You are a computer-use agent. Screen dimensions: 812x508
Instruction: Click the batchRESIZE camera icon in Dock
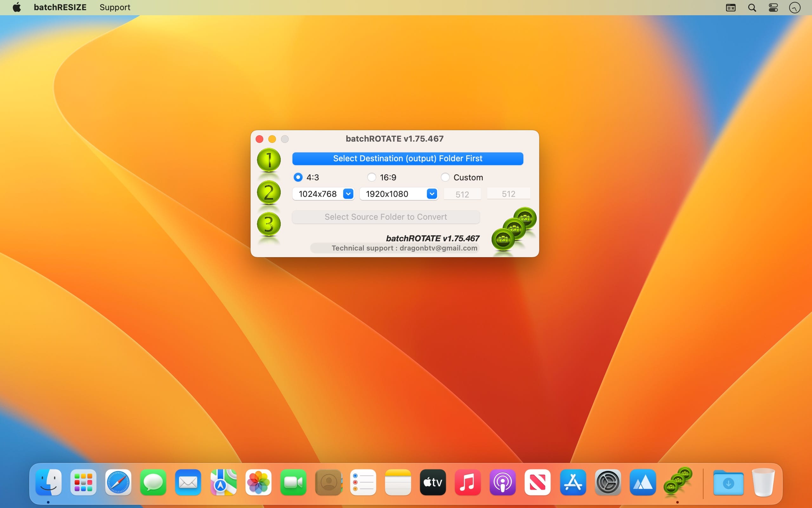click(678, 481)
